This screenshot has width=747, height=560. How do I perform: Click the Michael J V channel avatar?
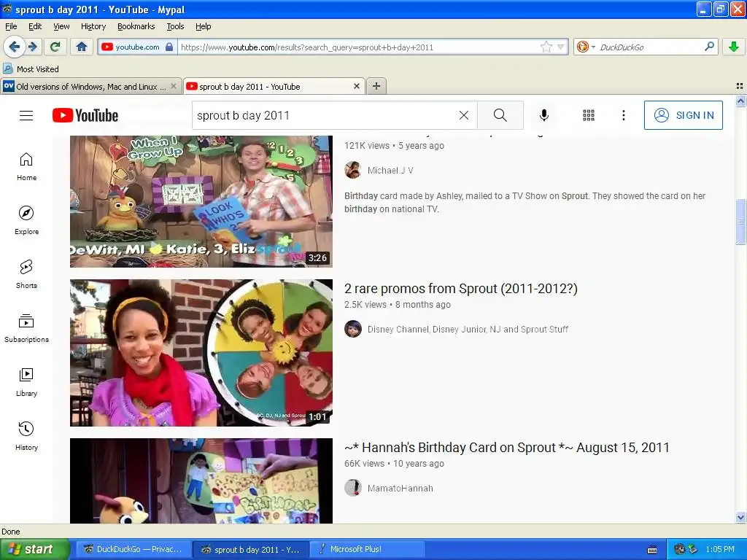click(x=353, y=170)
